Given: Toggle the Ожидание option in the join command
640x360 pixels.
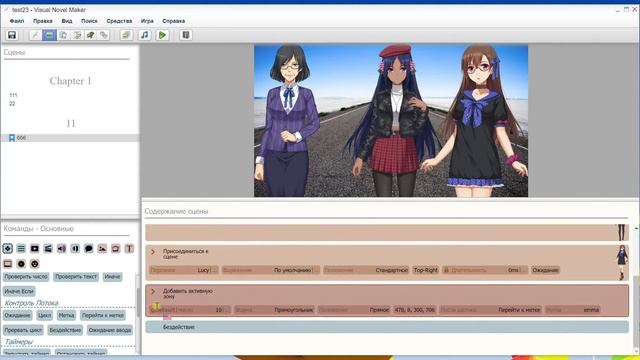Looking at the screenshot, I should pyautogui.click(x=545, y=270).
